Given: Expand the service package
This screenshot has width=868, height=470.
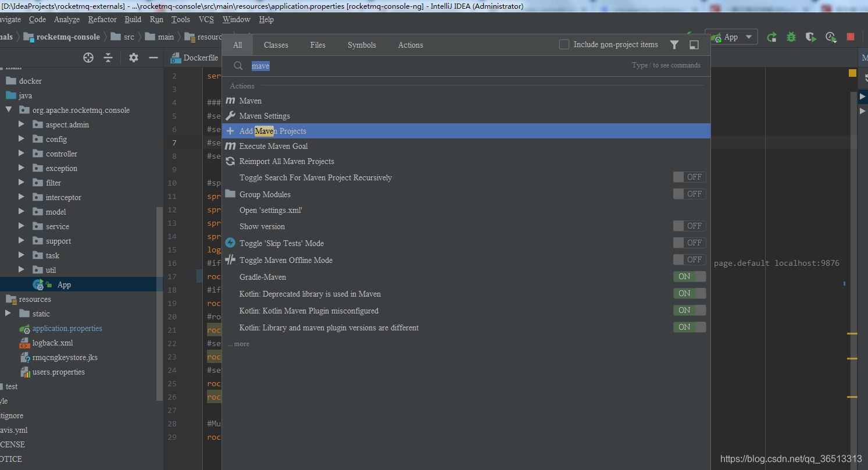Looking at the screenshot, I should (22, 226).
